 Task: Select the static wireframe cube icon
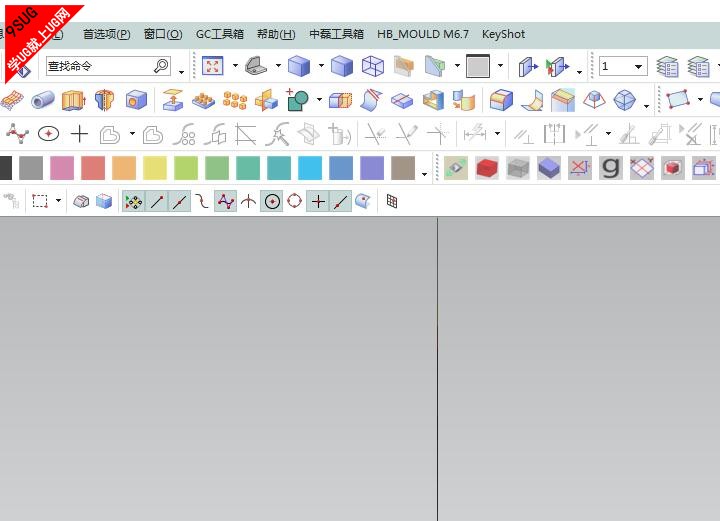[372, 66]
